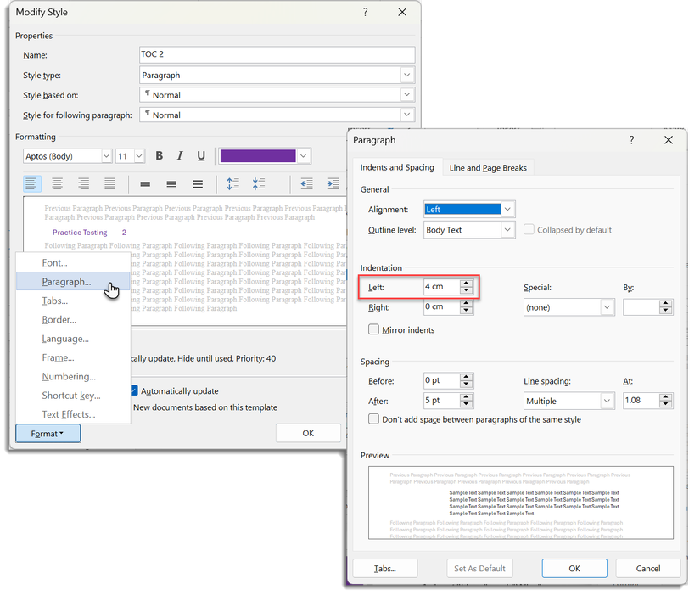The height and width of the screenshot is (601, 700).
Task: Increase indent icon in Modify Style
Action: 333,183
